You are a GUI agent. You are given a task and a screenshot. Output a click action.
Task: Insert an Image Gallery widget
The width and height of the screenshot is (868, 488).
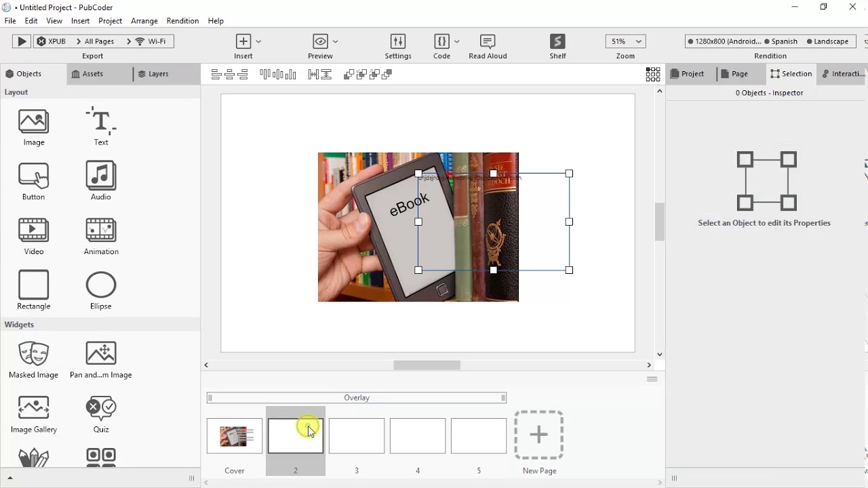[33, 415]
